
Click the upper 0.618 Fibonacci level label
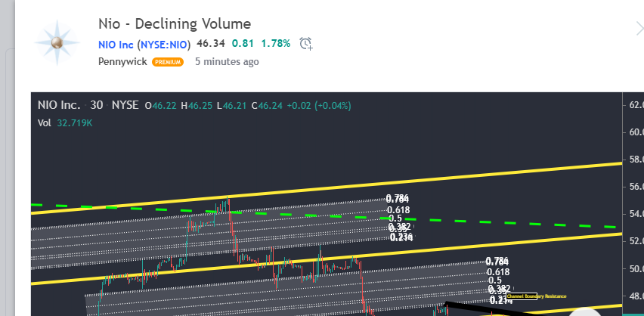pos(398,210)
